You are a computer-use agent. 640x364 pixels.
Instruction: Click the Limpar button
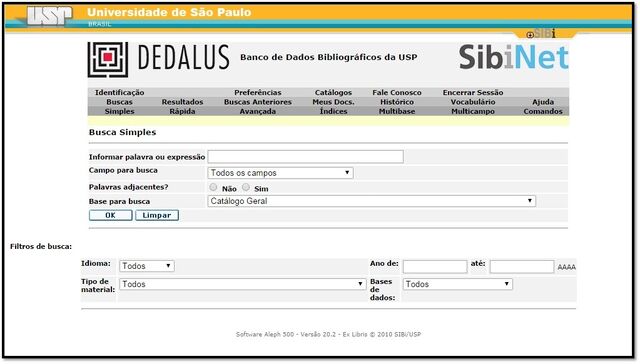pos(157,215)
